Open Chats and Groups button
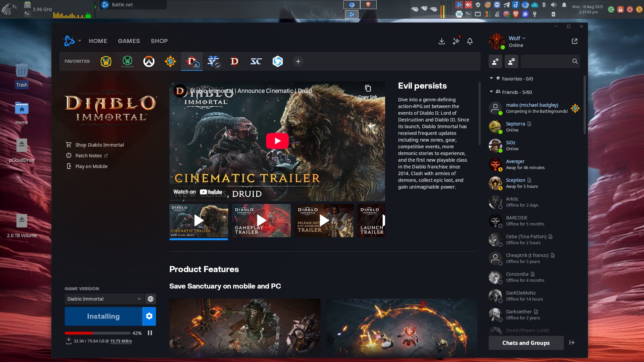644x362 pixels. [x=526, y=343]
